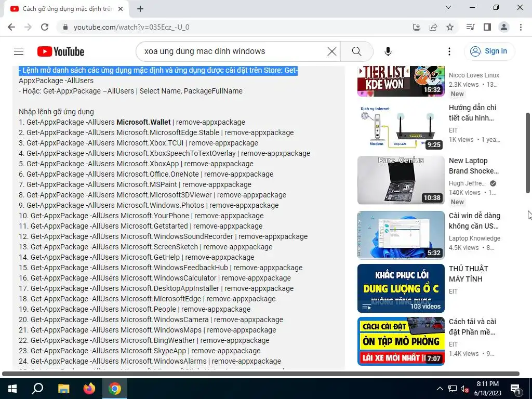Open the ÔN TẬP MÔ PHỎNG video thumbnail
The image size is (532, 399).
pos(401,341)
